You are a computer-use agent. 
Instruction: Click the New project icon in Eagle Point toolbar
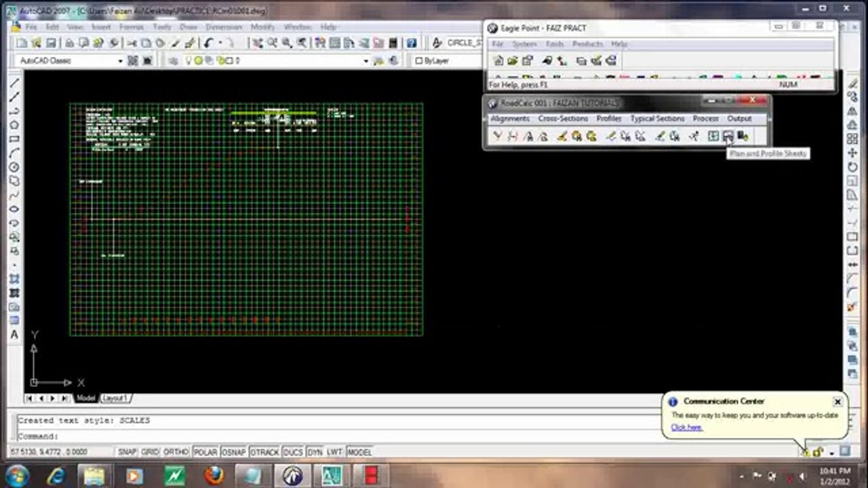(x=498, y=61)
